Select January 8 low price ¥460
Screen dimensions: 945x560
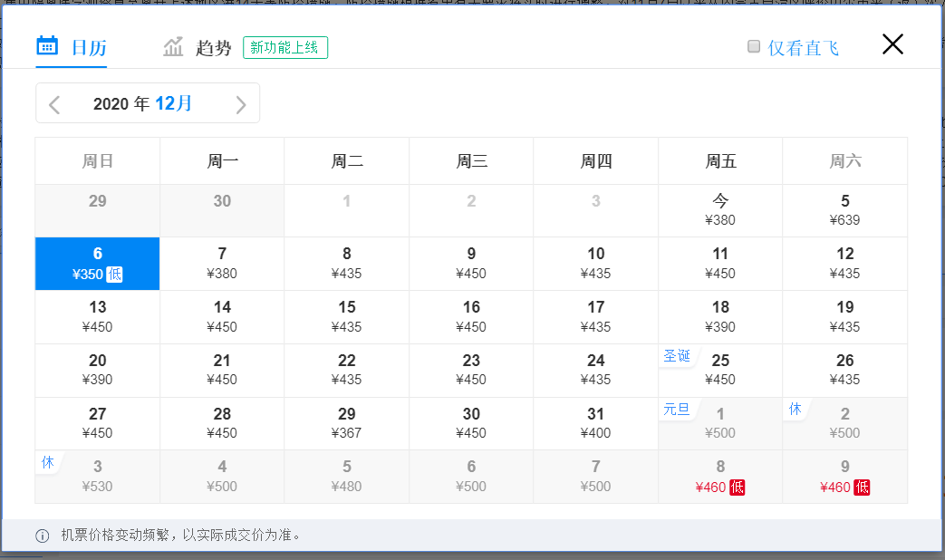(x=720, y=477)
